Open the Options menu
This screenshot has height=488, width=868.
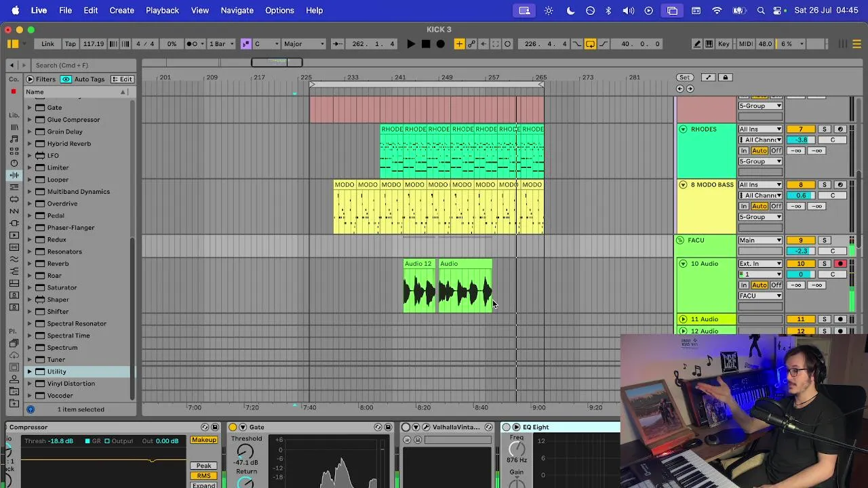coord(279,10)
